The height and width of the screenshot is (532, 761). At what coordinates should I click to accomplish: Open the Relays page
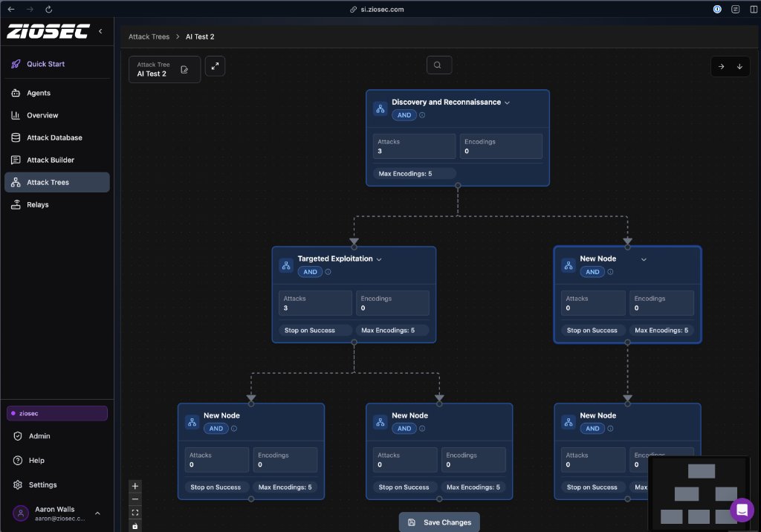point(37,205)
